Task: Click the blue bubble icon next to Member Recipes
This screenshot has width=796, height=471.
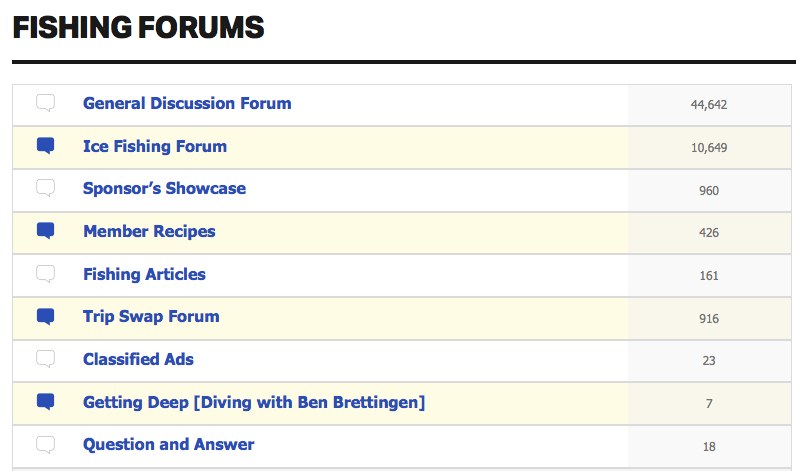Action: click(45, 231)
